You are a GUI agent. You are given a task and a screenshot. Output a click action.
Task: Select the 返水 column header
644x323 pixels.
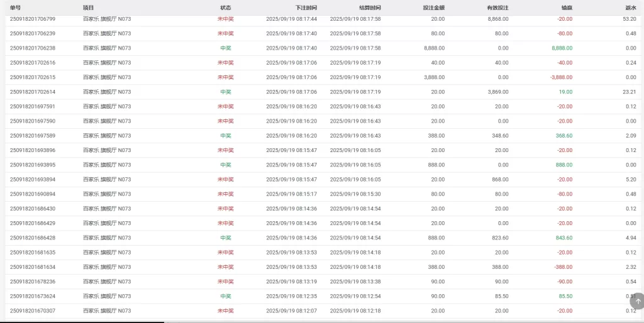630,8
